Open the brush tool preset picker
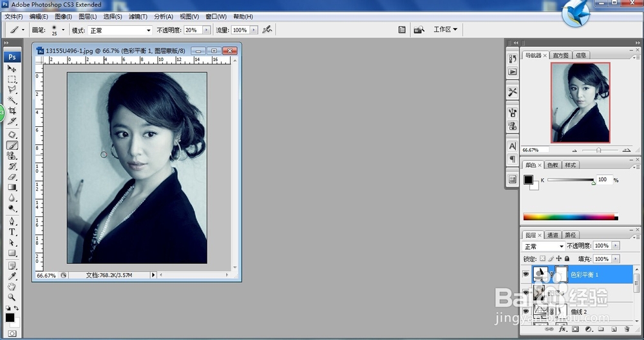The width and height of the screenshot is (644, 340). [17, 30]
